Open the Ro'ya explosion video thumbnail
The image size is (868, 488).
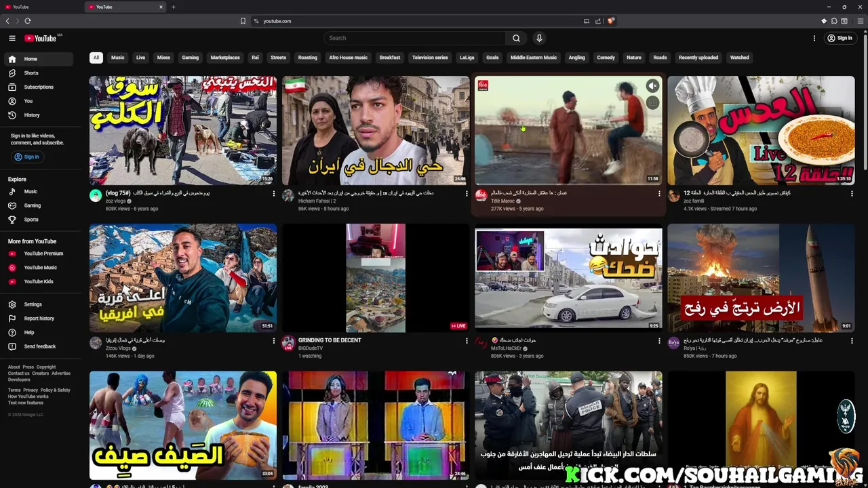click(x=761, y=278)
